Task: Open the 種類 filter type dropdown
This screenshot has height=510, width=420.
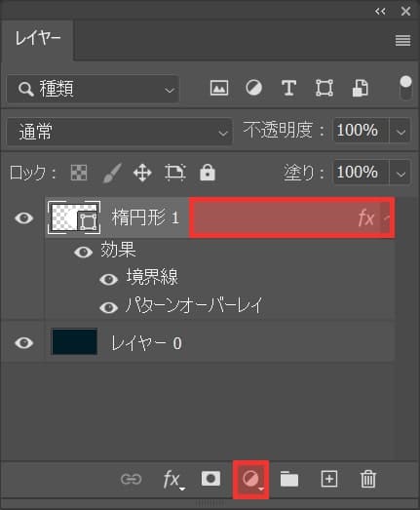Action: pyautogui.click(x=93, y=89)
